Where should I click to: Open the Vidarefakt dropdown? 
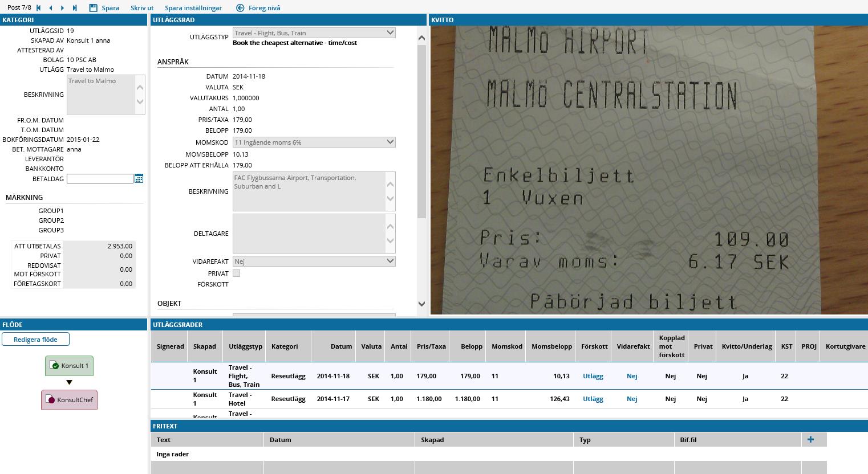click(x=314, y=261)
